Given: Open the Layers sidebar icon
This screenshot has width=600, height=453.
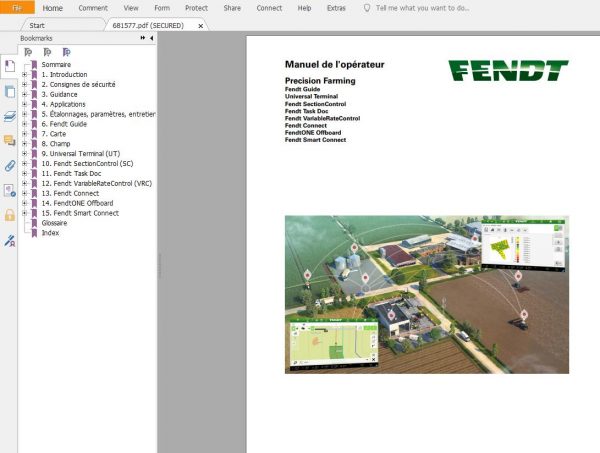Looking at the screenshot, I should point(10,116).
